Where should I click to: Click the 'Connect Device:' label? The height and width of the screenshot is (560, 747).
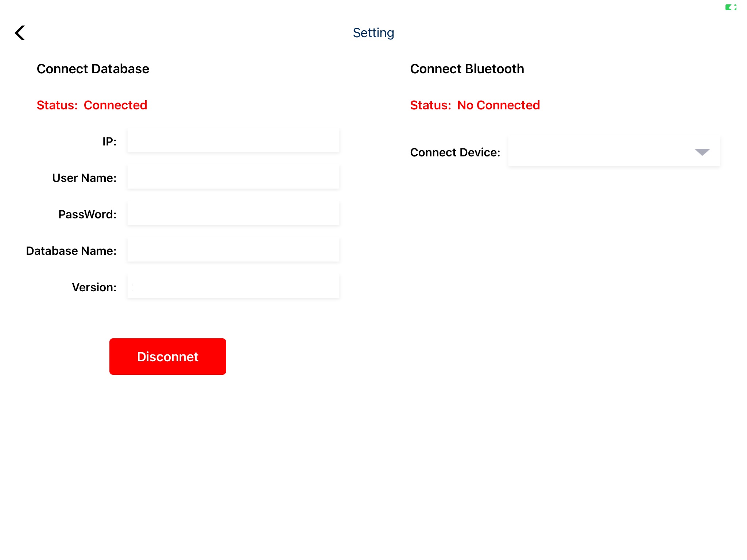click(455, 152)
